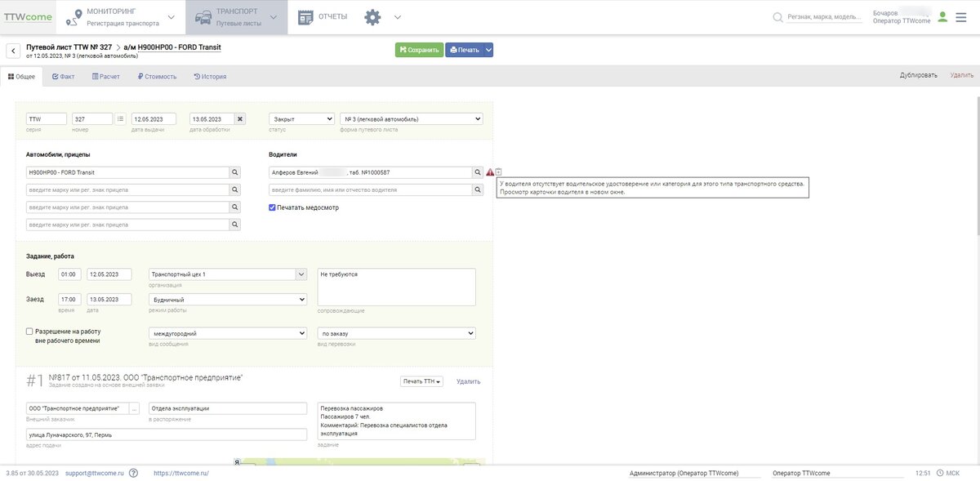Click the задание text area Перевозка пассажиров
The image size is (980, 481).
(x=396, y=421)
